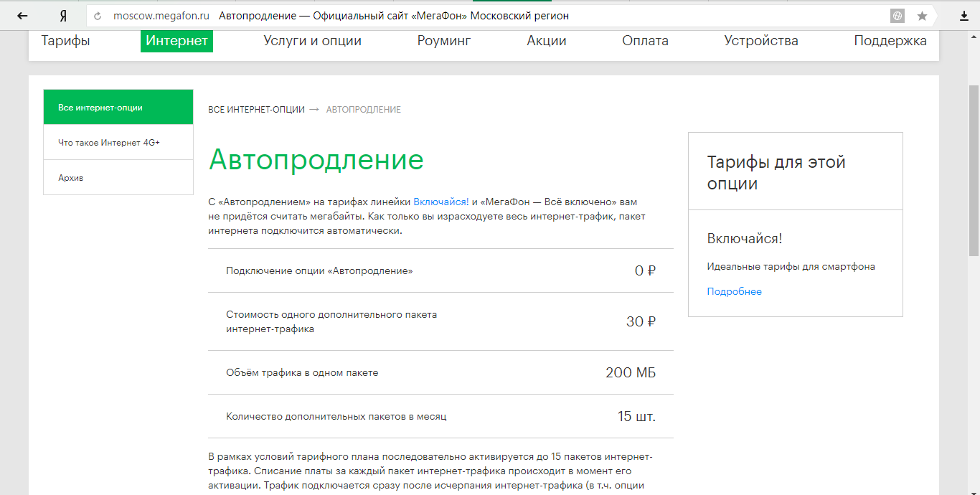Viewport: 980px width, 495px height.
Task: Click the 30 ₽ package cost value
Action: [x=641, y=321]
